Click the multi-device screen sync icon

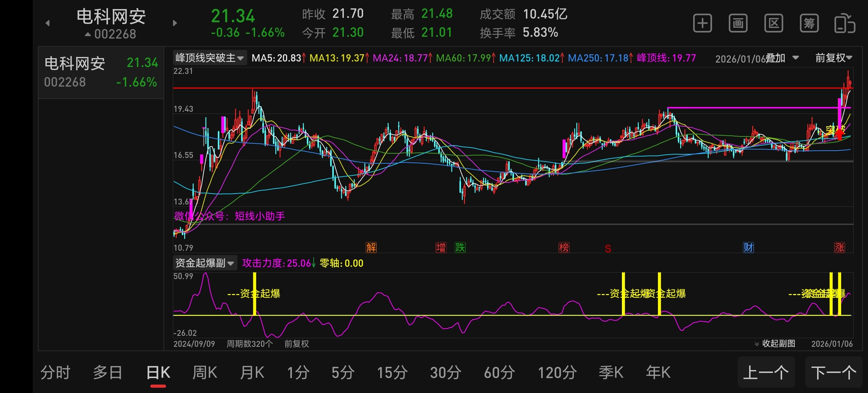[x=844, y=24]
